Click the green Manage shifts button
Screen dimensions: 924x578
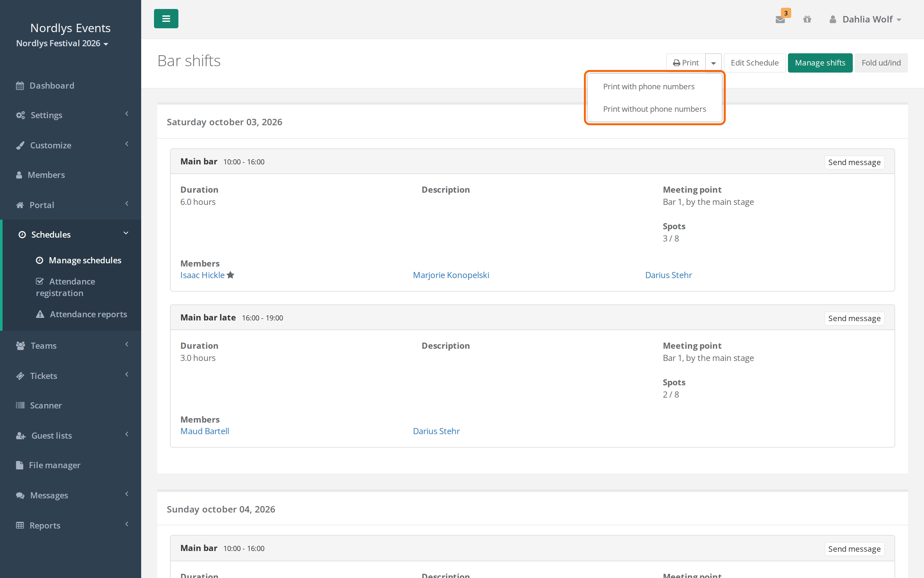820,63
